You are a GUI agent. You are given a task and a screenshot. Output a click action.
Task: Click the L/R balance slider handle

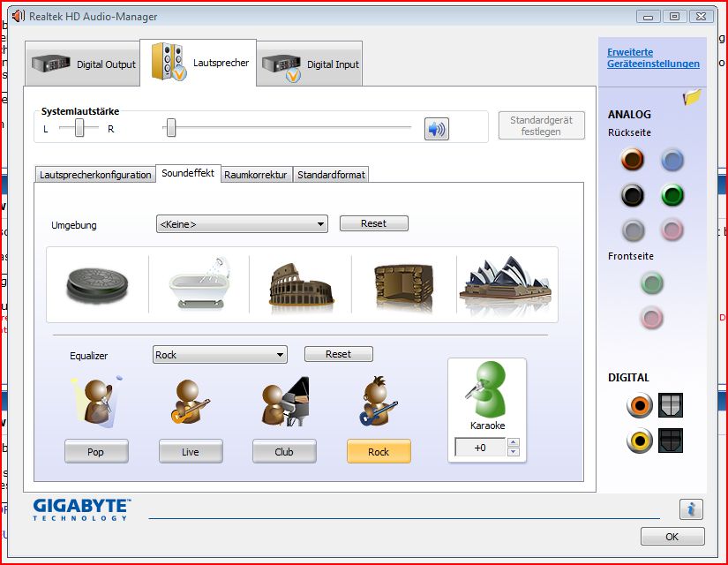pos(79,127)
